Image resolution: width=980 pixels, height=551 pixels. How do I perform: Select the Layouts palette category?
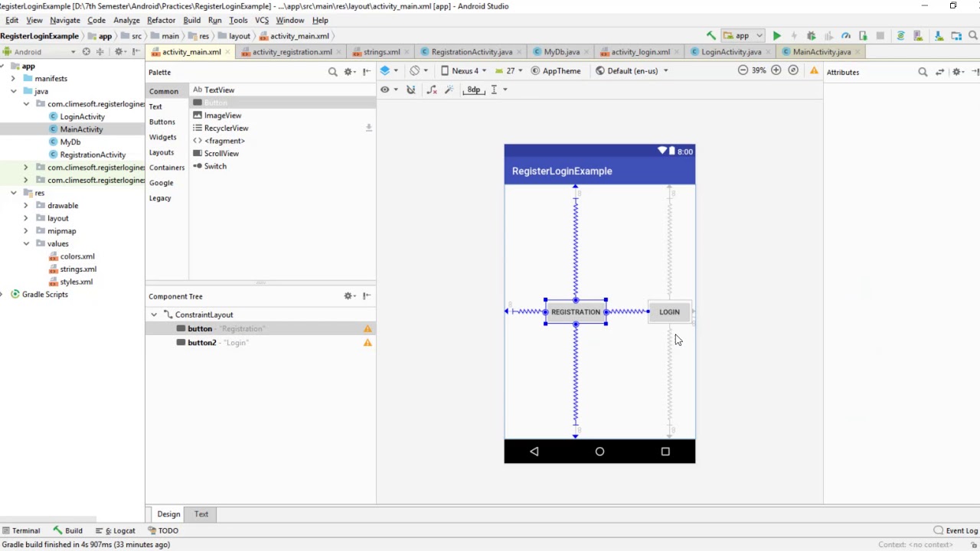pyautogui.click(x=162, y=152)
